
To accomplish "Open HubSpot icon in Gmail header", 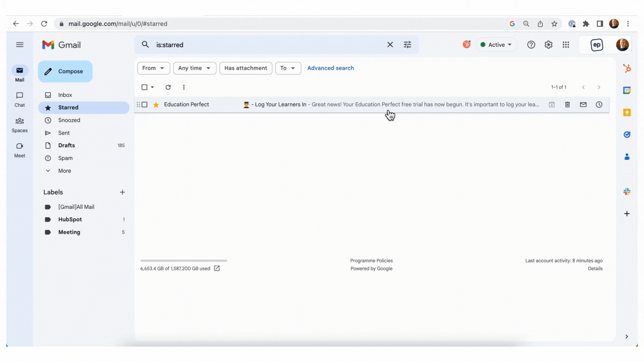I will click(467, 44).
